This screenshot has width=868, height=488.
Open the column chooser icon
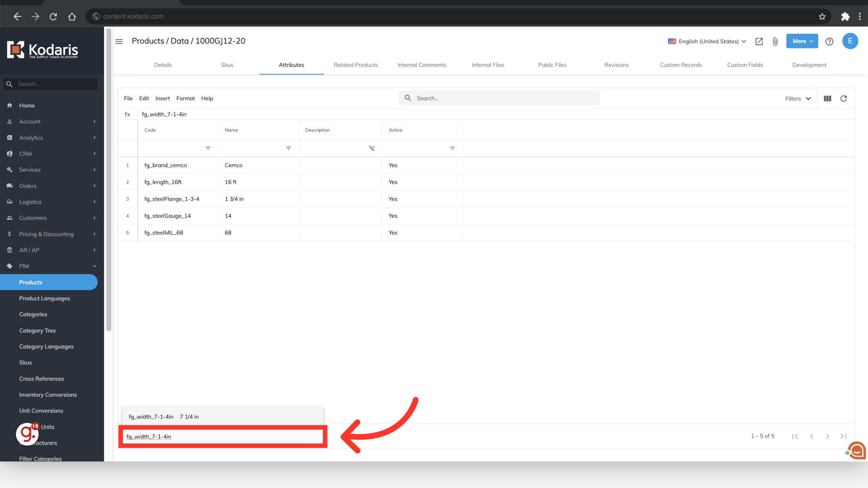click(827, 99)
